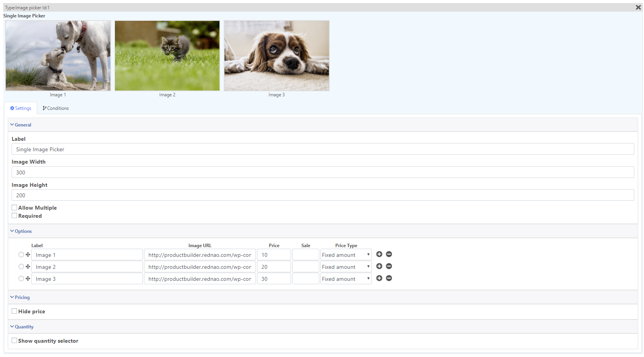Click the Price field showing 10
Screen dimensions: 644x357
[274, 255]
